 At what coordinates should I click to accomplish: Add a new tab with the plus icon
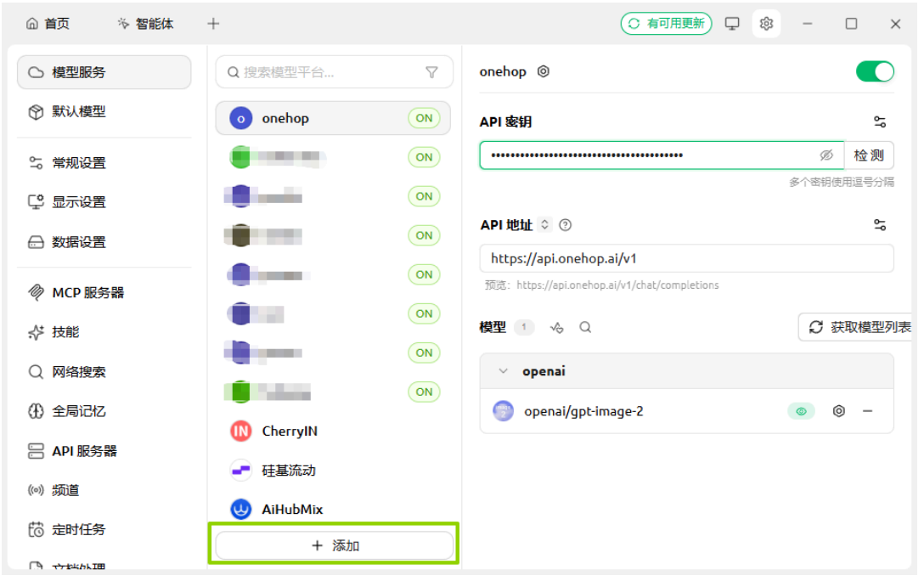point(214,24)
